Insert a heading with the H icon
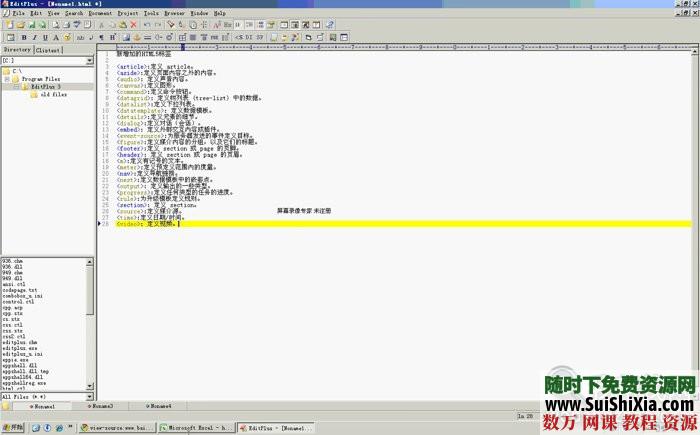Image resolution: width=700 pixels, height=435 pixels. pos(112,38)
